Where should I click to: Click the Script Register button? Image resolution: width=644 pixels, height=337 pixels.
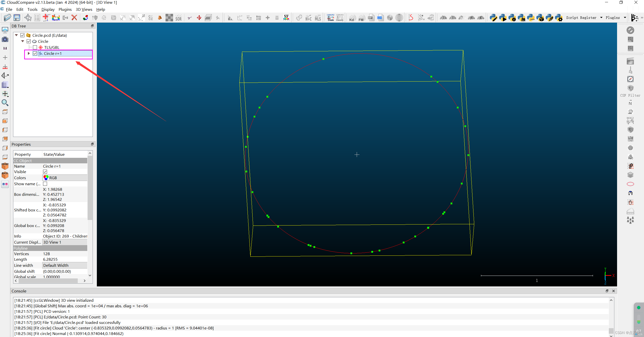[x=581, y=18]
